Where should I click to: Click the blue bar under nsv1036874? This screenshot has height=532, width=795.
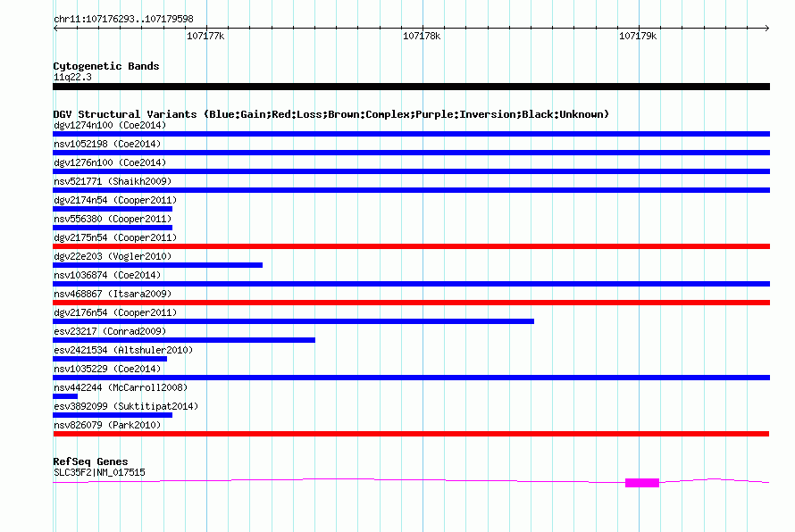coord(411,284)
